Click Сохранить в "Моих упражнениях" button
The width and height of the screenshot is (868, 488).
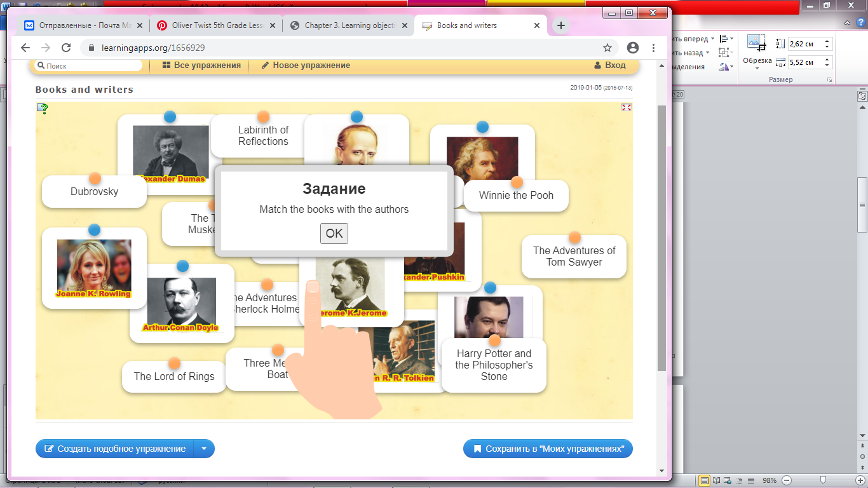click(x=548, y=449)
